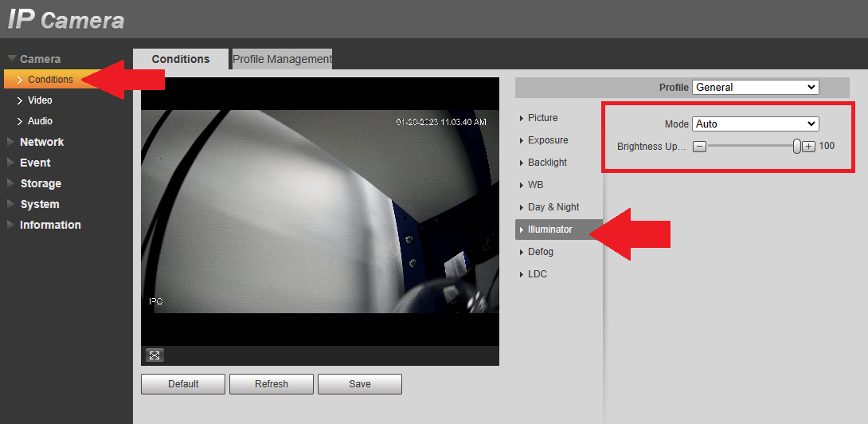Click the plus icon on brightness slider
The image size is (868, 424).
(808, 147)
